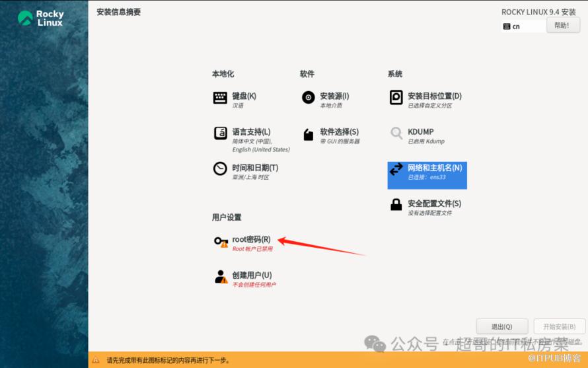Click the disc icon for 安装源
The image size is (588, 368).
coord(309,98)
